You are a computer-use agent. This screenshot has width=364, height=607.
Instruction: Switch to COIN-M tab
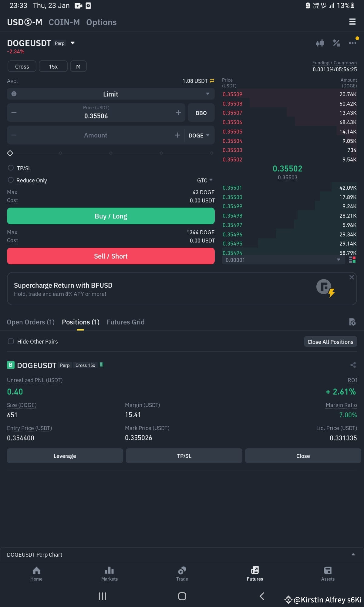click(x=64, y=22)
